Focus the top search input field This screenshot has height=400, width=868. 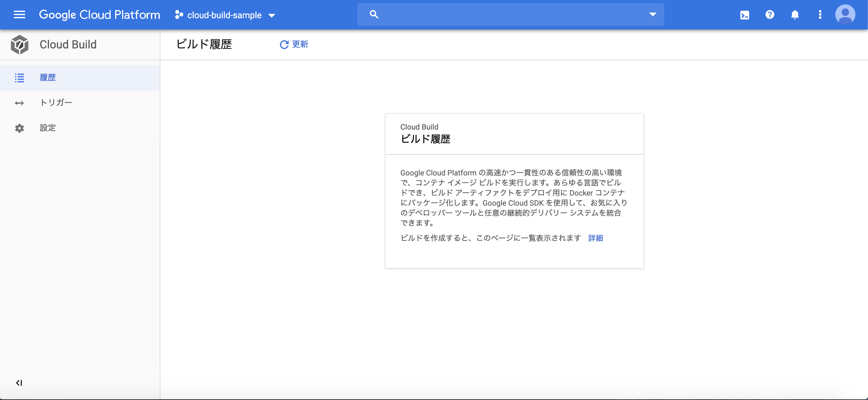click(x=510, y=14)
